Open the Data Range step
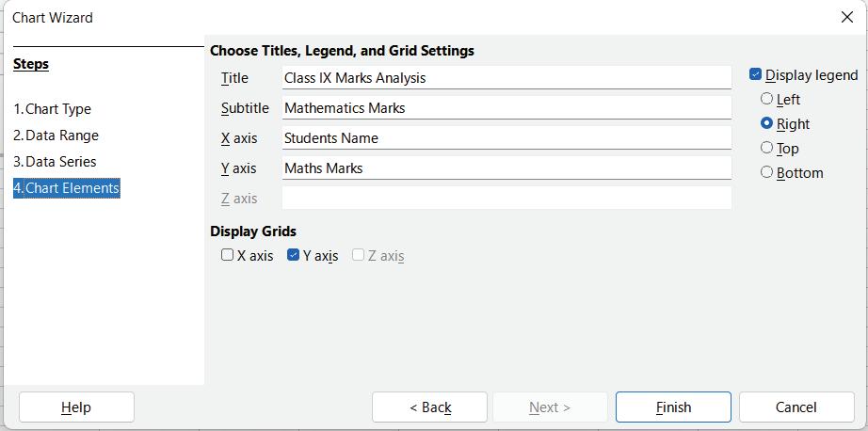The image size is (868, 431). click(x=56, y=136)
